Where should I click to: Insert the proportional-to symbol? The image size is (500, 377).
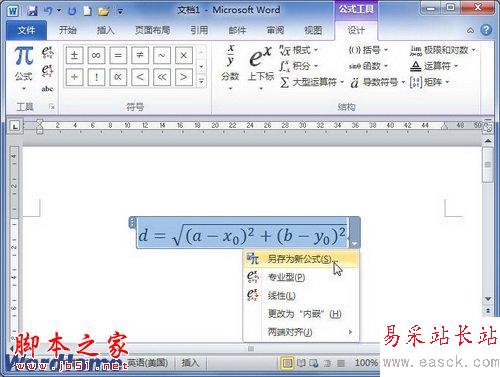coord(118,77)
